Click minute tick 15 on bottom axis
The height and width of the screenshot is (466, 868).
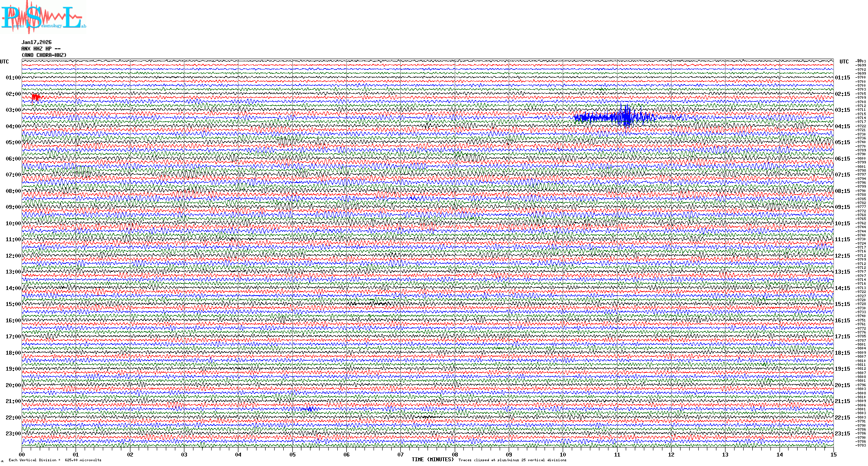click(833, 454)
